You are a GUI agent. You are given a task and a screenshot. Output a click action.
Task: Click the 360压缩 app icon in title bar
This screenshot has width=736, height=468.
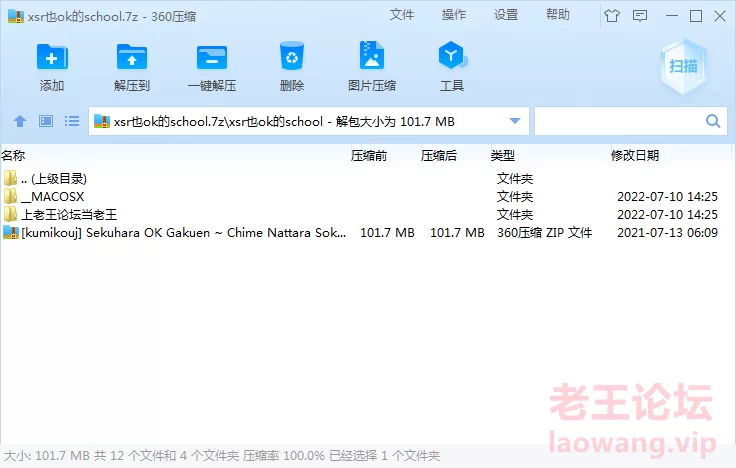(15, 16)
